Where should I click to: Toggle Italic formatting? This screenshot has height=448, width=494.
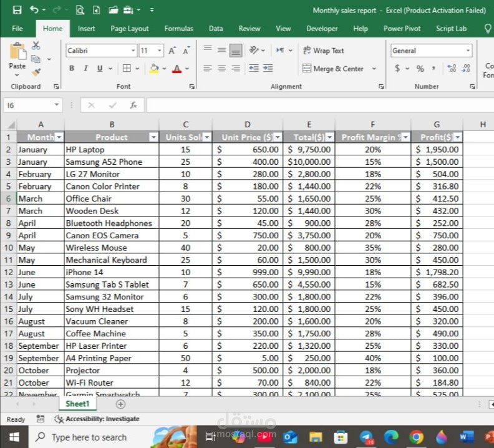(85, 68)
